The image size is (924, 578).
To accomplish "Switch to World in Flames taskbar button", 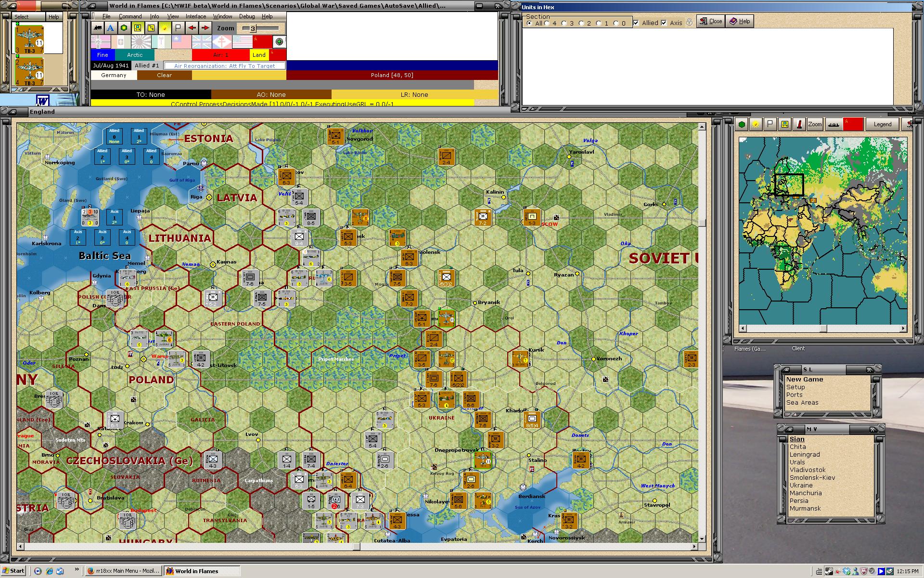I will tap(201, 571).
